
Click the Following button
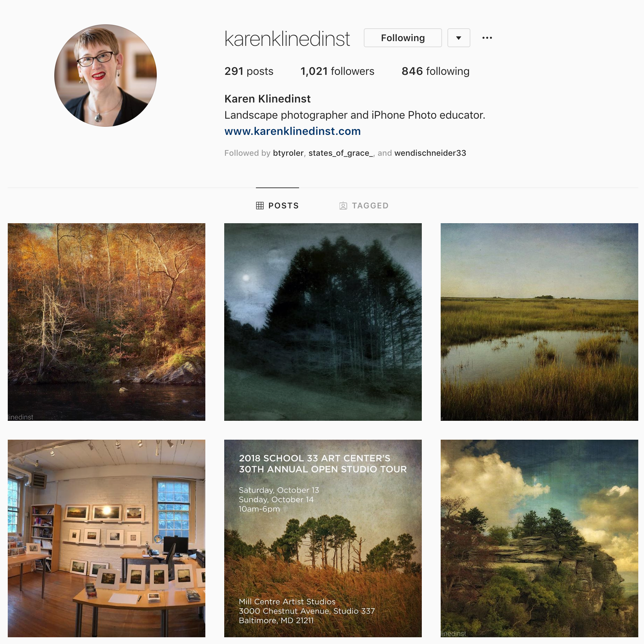[403, 38]
